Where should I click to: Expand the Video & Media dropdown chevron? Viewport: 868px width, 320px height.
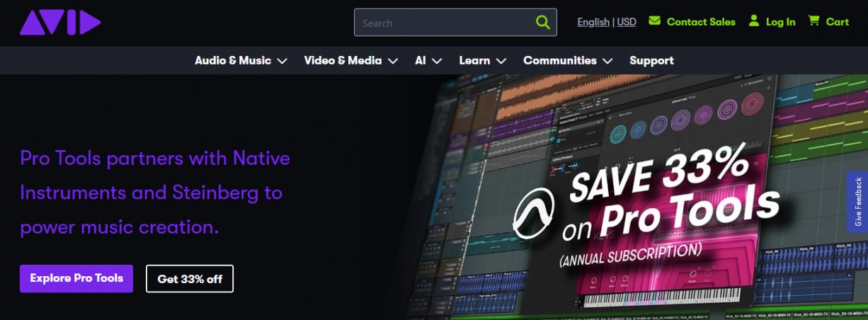[393, 61]
